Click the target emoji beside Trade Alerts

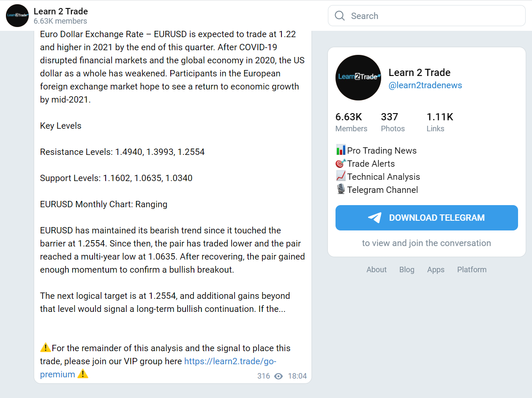(341, 163)
